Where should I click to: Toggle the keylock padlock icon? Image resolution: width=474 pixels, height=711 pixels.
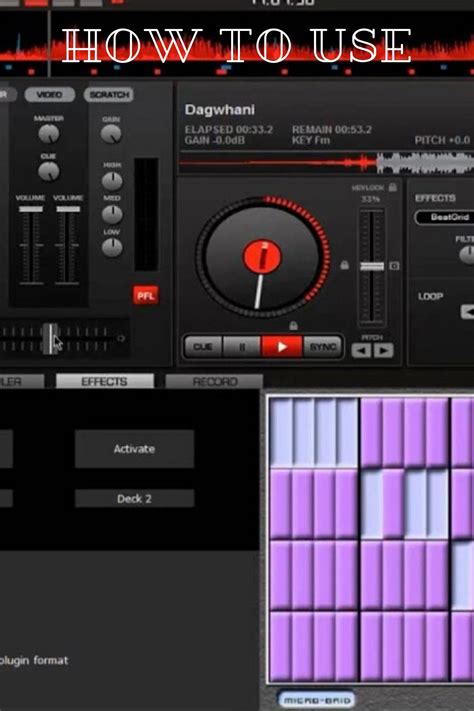tap(393, 187)
